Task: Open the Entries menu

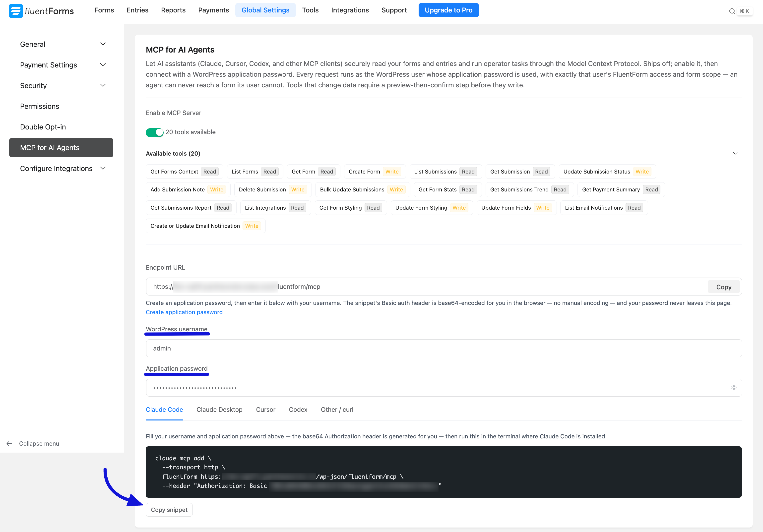Action: 137,10
